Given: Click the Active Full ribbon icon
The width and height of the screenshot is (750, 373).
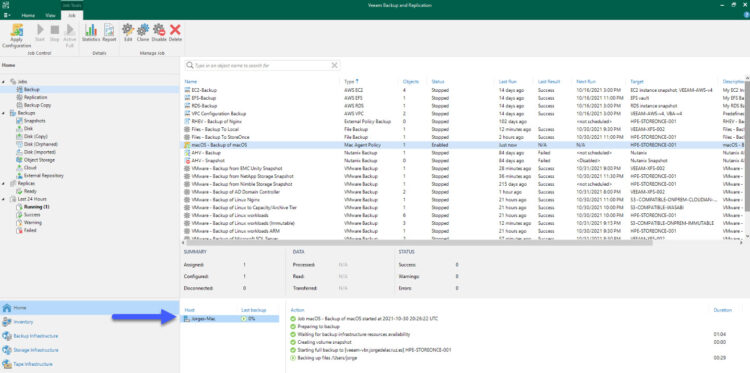Looking at the screenshot, I should (70, 35).
